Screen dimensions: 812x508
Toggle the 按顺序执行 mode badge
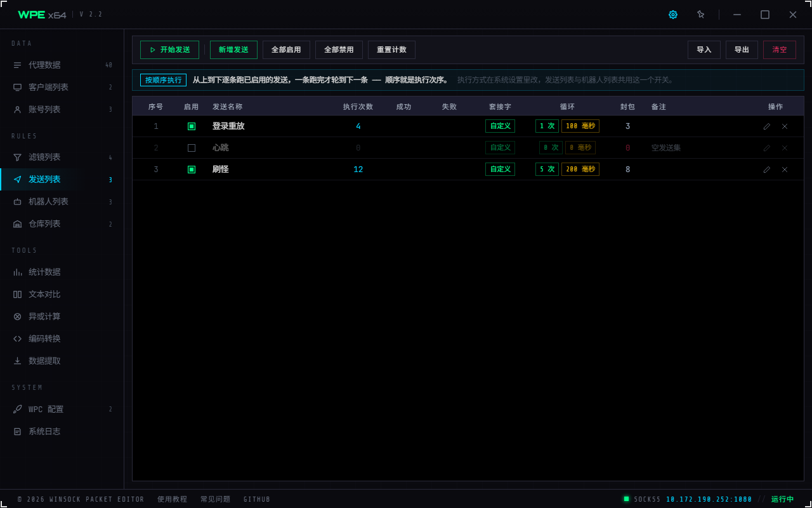tap(164, 80)
